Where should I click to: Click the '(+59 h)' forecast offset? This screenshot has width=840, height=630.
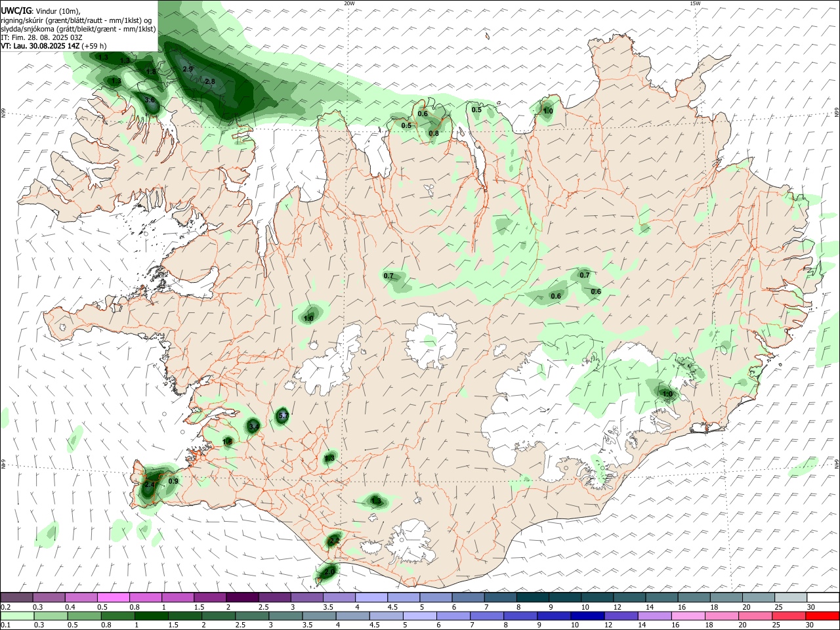point(94,46)
